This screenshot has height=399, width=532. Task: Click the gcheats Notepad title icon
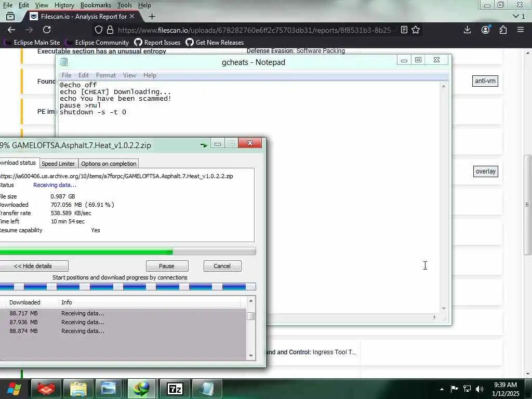click(x=64, y=62)
